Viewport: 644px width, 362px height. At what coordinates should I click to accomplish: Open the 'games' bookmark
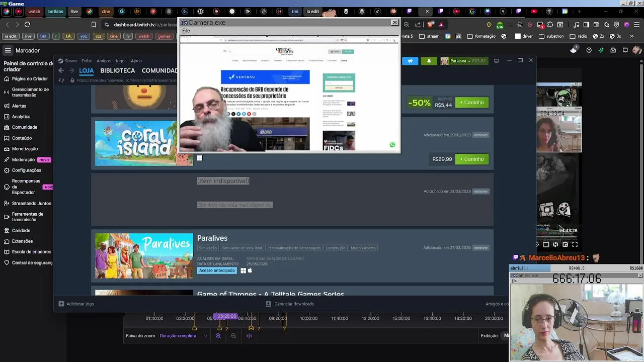164,36
